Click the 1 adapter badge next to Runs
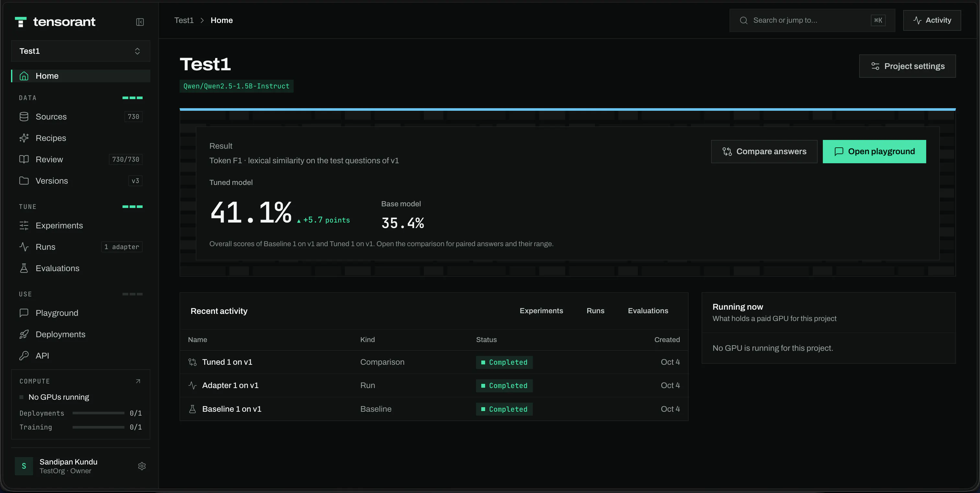Viewport: 980px width, 493px height. (x=122, y=247)
